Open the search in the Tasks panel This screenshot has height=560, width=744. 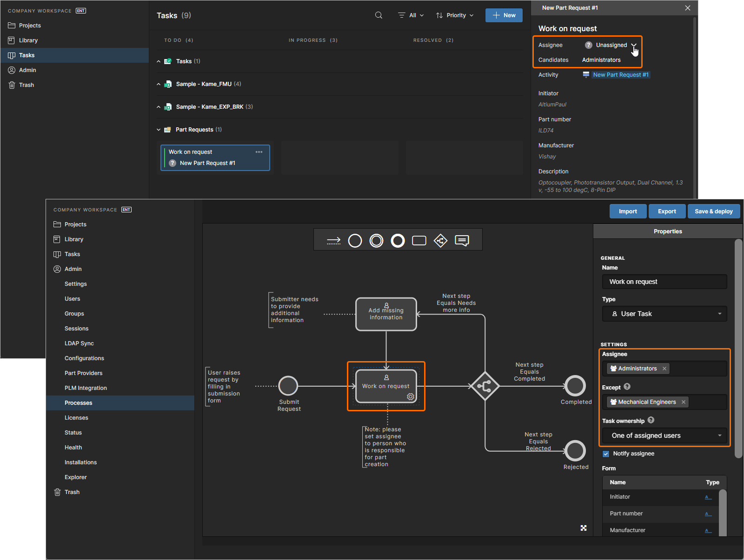pyautogui.click(x=378, y=15)
